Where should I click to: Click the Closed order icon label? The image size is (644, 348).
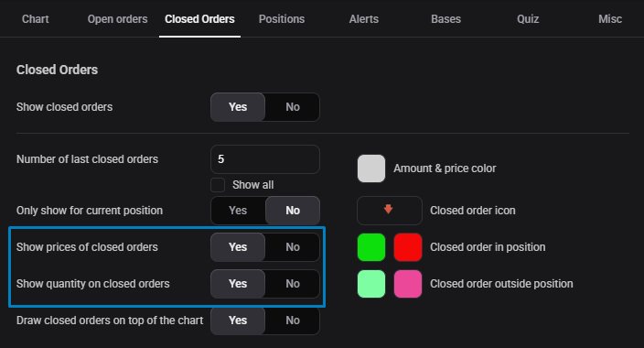(473, 211)
